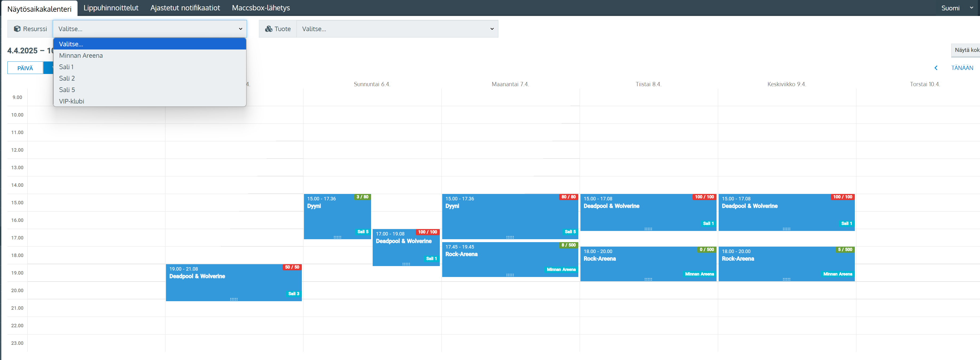This screenshot has height=360, width=980.
Task: Click the Sali 3 tag on Saturday event
Action: click(x=293, y=293)
